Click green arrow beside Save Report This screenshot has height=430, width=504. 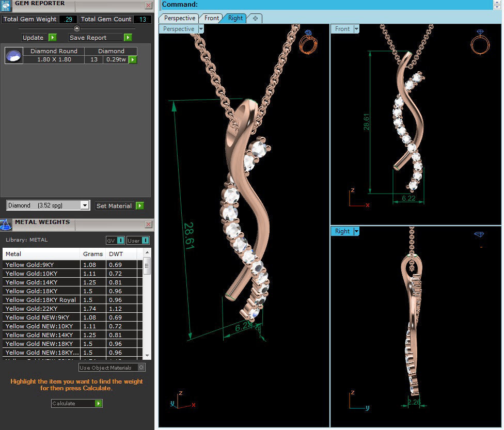[128, 38]
